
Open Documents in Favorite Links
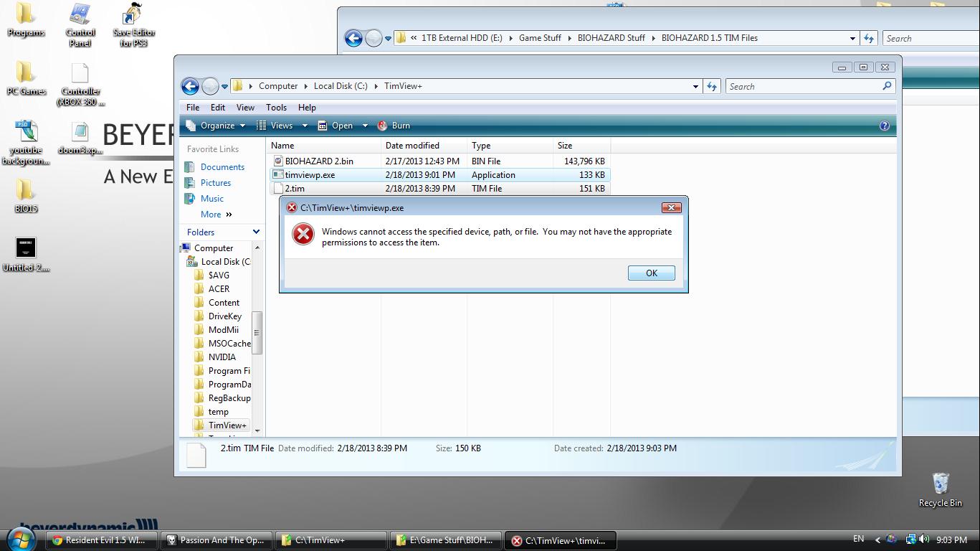pos(222,167)
